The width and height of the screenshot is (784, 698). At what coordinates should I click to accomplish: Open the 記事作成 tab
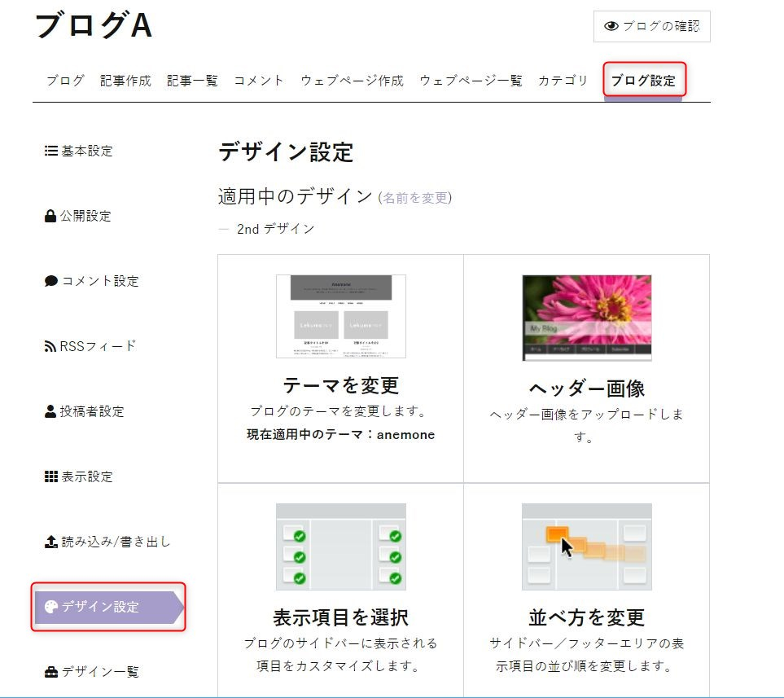tap(125, 81)
